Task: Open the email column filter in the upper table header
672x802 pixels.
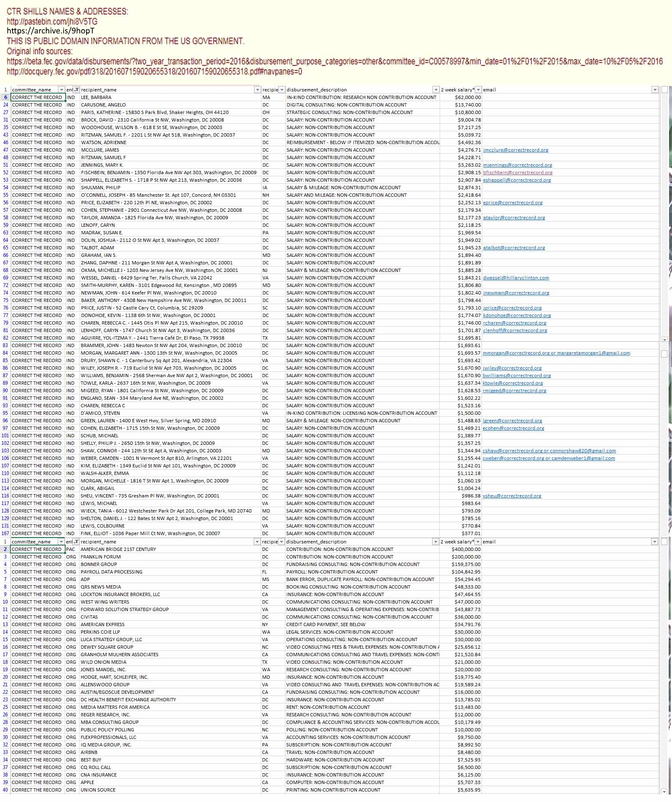Action: (x=655, y=90)
